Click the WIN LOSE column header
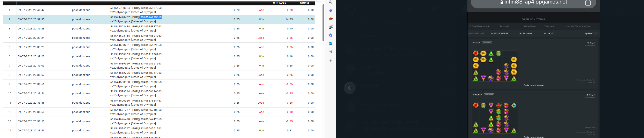Screen dimensions: 644x138 pos(279,3)
